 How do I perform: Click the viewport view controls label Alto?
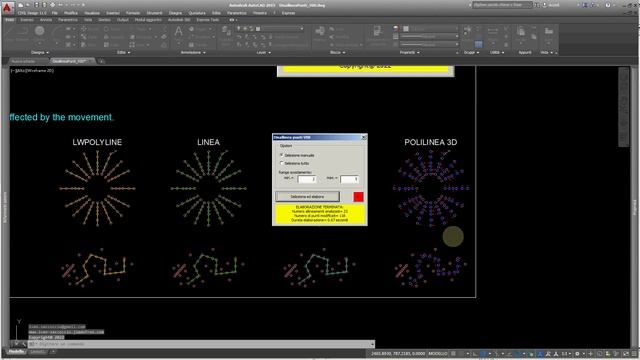tap(20, 71)
